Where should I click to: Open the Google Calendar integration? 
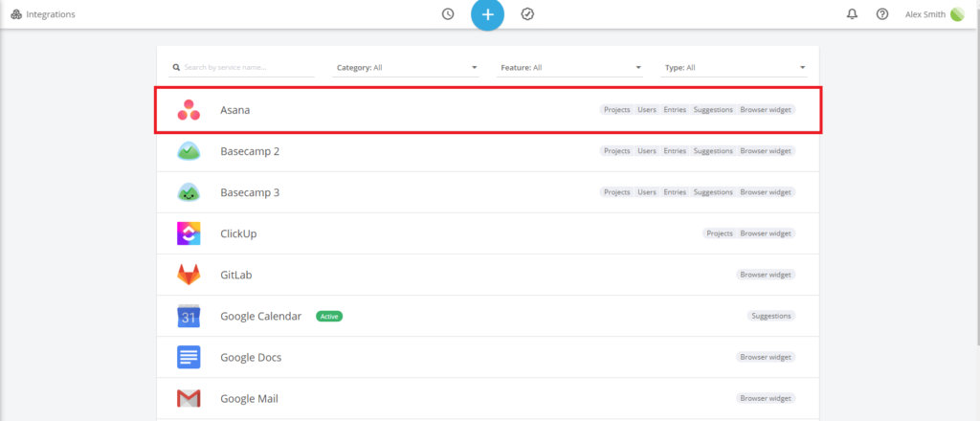(487, 316)
